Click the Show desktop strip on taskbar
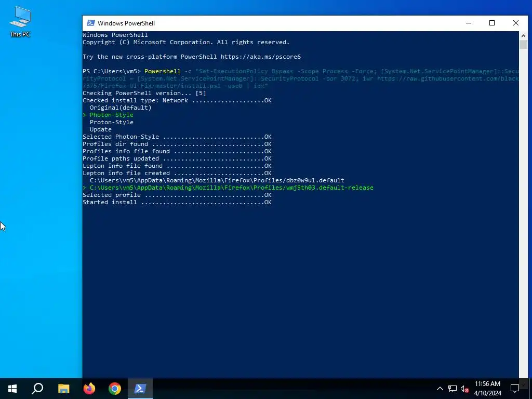Screen dimensions: 532x399 (530, 389)
